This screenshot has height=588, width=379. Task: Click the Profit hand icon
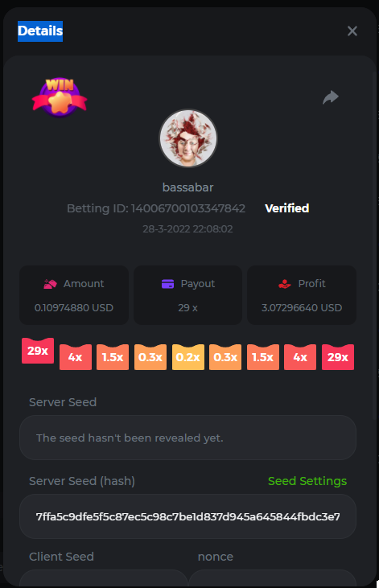[285, 284]
